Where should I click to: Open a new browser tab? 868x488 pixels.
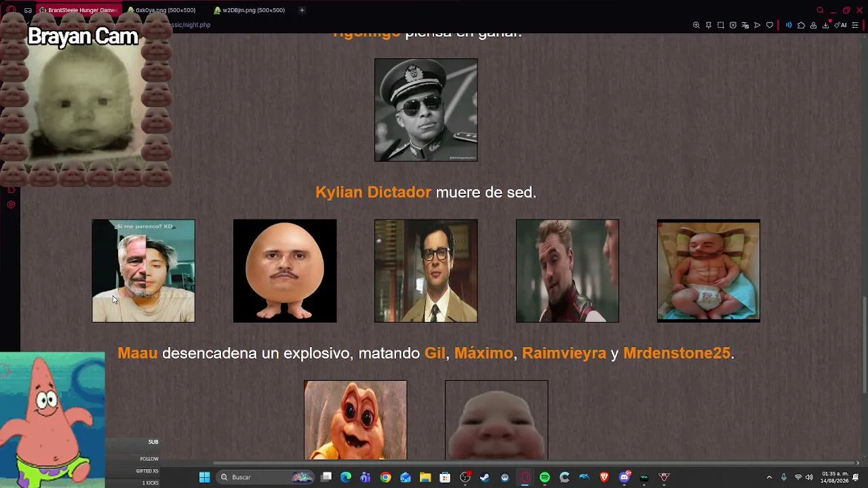tap(302, 10)
